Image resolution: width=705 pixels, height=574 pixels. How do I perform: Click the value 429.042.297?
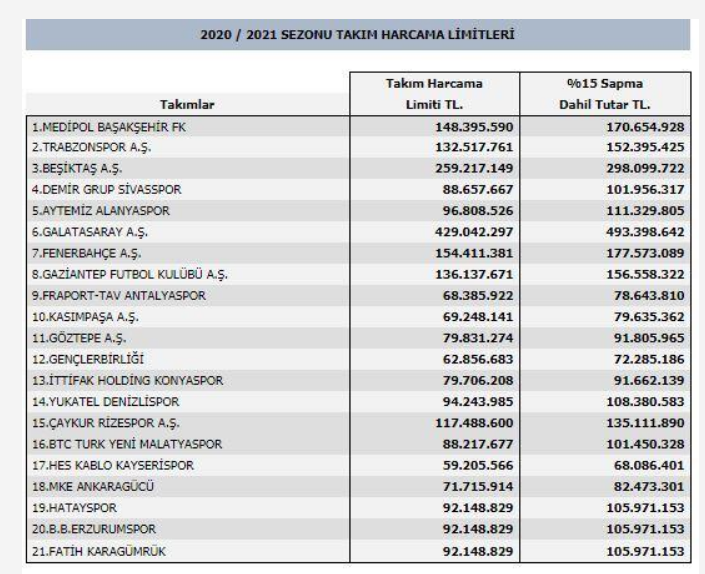(474, 232)
